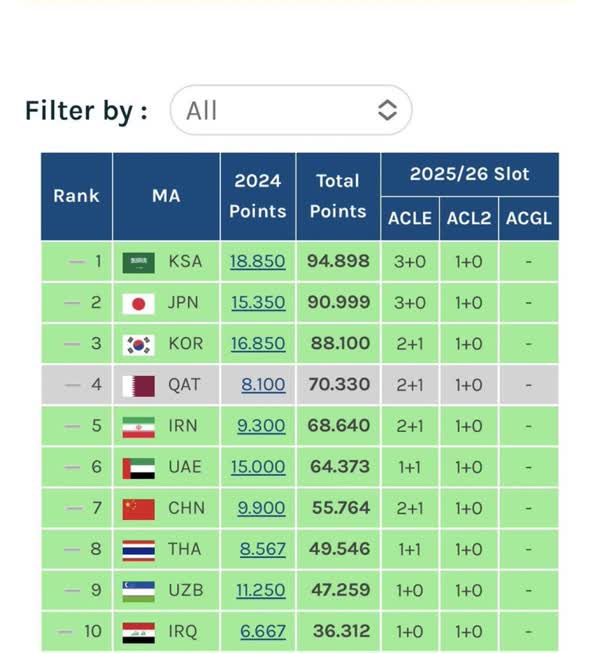This screenshot has width=600, height=653.
Task: Click the South Korea flag icon
Action: [138, 344]
